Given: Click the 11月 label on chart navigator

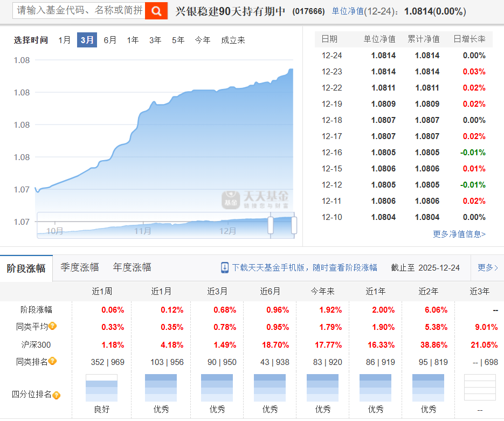Looking at the screenshot, I should coord(142,231).
